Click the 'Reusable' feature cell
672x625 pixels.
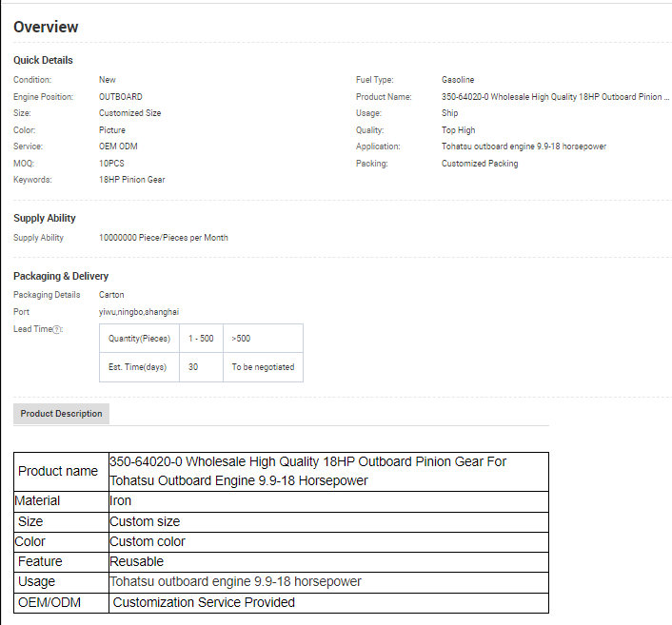coord(136,561)
